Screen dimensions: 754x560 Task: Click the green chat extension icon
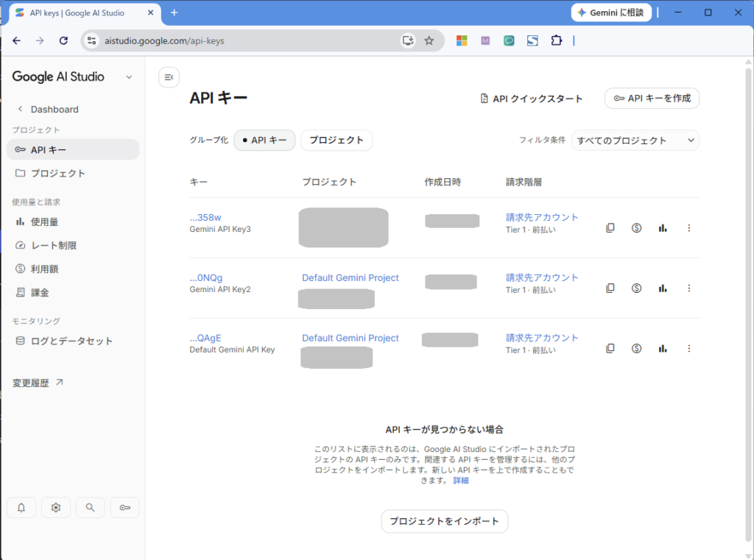(x=509, y=41)
